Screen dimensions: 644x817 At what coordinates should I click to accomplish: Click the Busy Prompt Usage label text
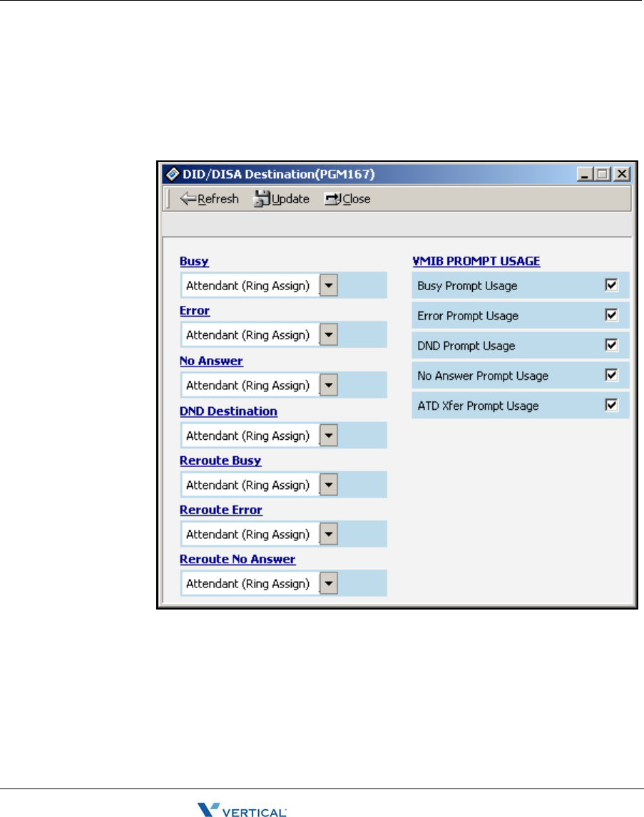[467, 286]
